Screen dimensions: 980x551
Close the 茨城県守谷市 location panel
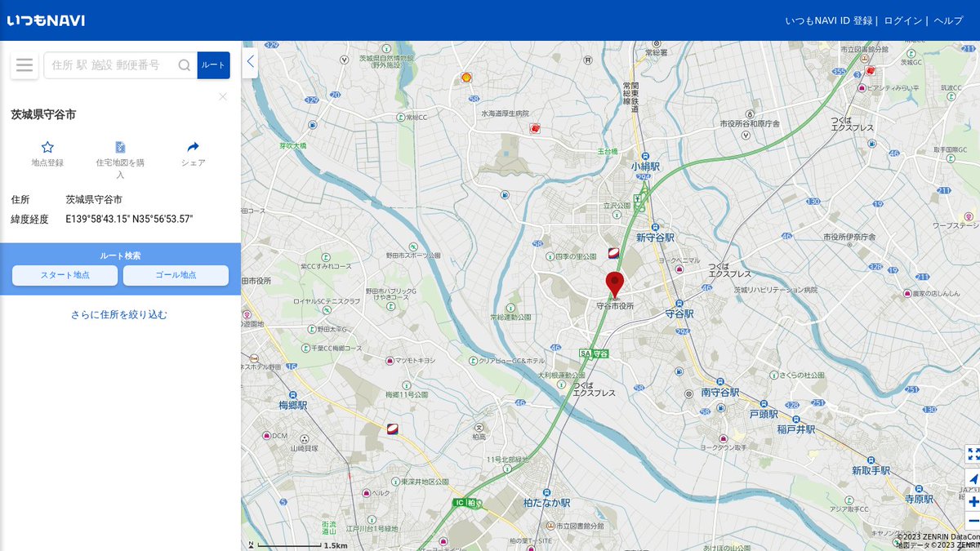click(x=223, y=96)
